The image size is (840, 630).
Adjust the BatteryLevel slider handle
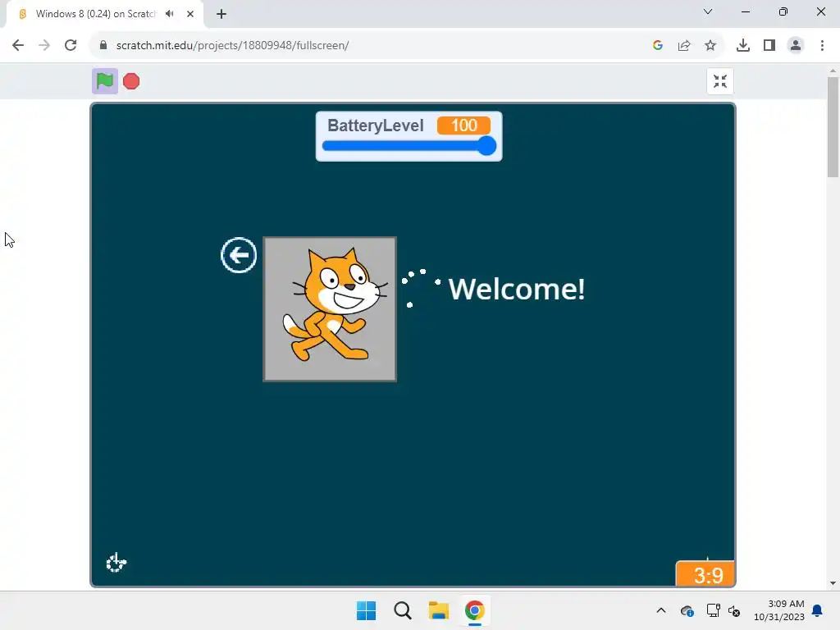[x=486, y=146]
